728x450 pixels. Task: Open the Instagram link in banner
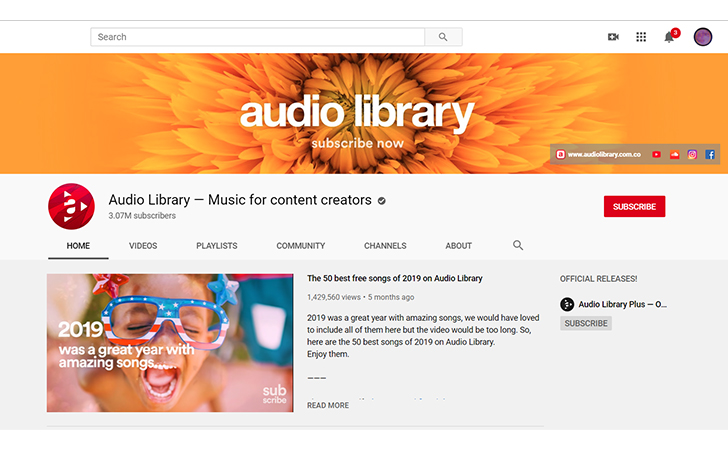point(692,155)
